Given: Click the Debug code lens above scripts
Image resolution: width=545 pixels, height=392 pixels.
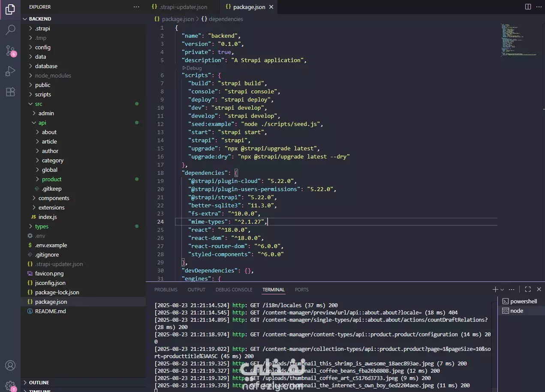Looking at the screenshot, I should [x=192, y=68].
